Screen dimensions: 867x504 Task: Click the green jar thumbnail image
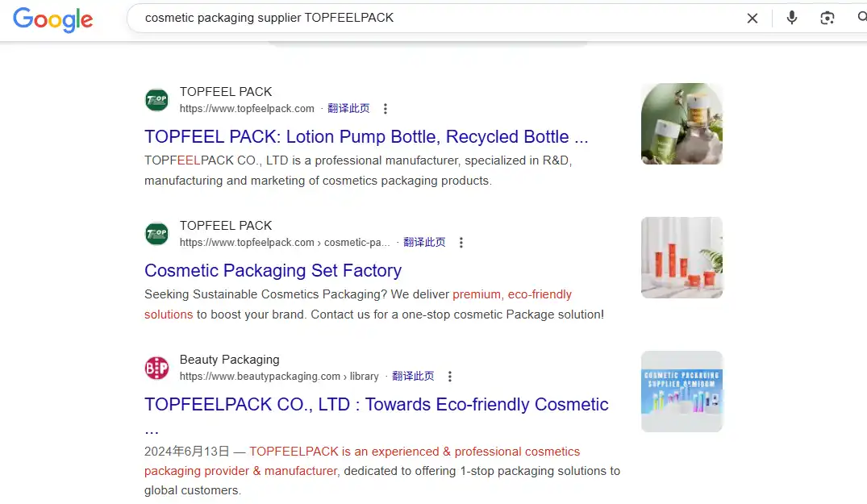[x=682, y=123]
